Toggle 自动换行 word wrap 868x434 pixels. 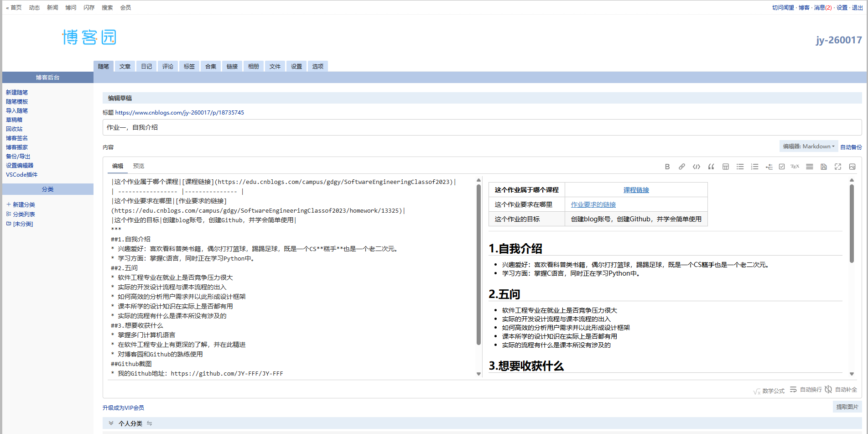click(806, 389)
